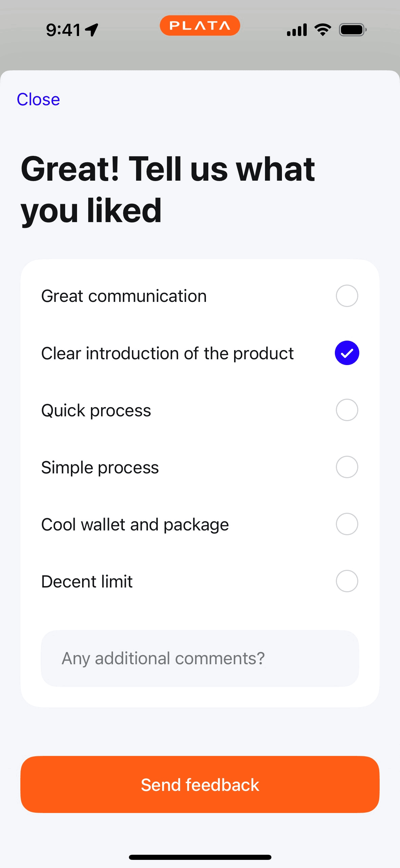This screenshot has height=868, width=400.
Task: Select the Great communication checkbox
Action: (x=347, y=296)
